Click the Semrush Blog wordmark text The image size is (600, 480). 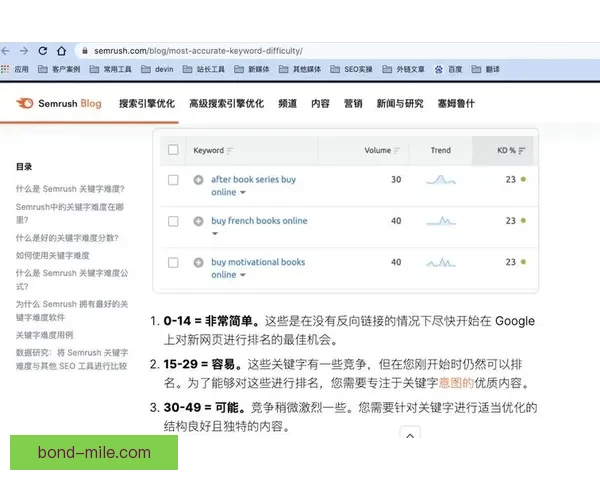pyautogui.click(x=70, y=103)
